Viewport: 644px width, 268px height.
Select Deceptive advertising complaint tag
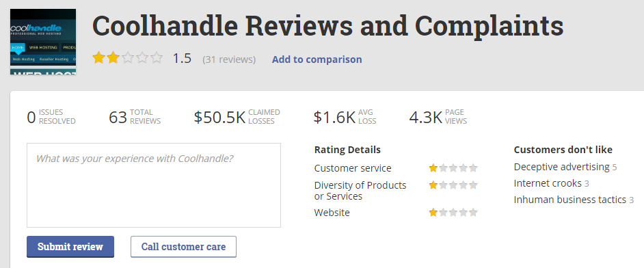point(565,167)
